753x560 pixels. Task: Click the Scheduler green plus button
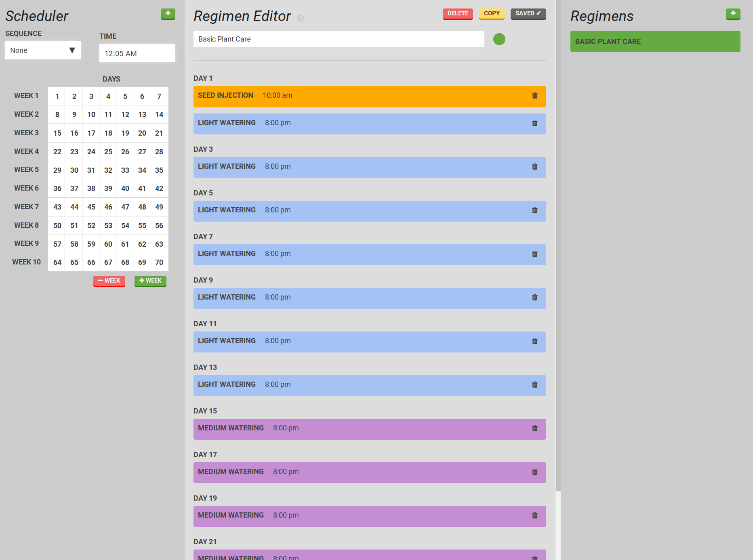tap(168, 14)
